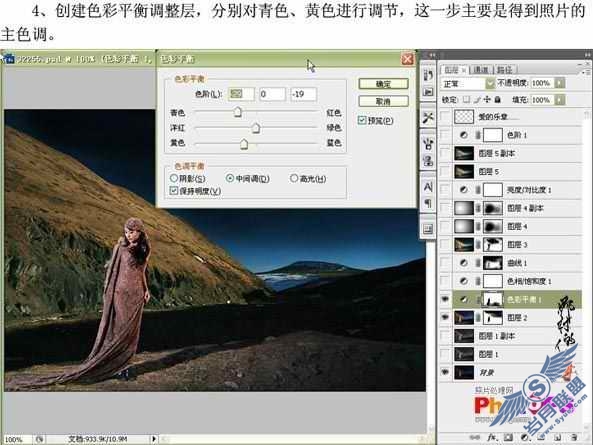
Task: Select the 高光(H) highlights radio button
Action: click(x=294, y=178)
